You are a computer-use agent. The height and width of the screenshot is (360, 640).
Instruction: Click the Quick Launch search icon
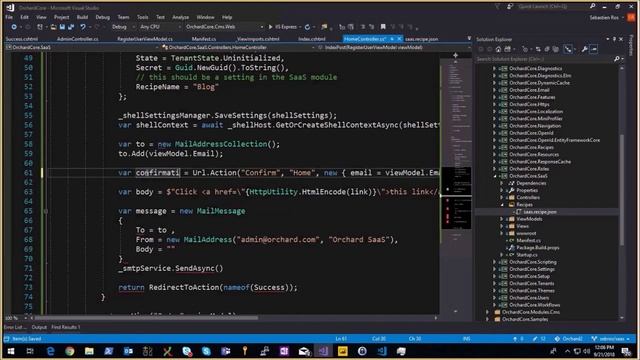click(x=592, y=7)
